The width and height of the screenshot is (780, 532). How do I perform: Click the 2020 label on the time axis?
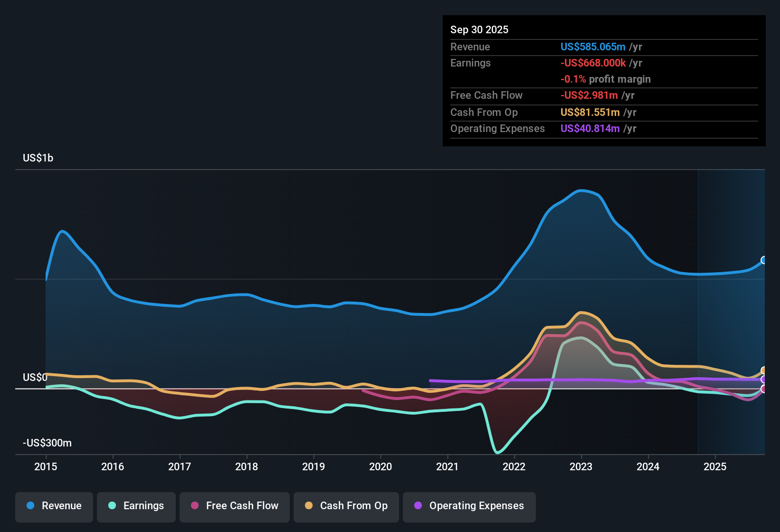click(380, 467)
